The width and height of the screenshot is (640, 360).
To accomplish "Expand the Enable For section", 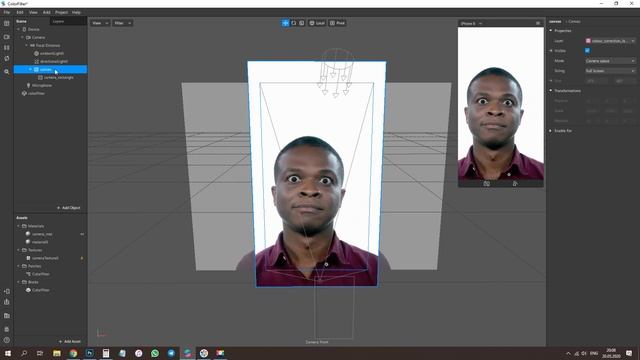I will click(x=551, y=131).
